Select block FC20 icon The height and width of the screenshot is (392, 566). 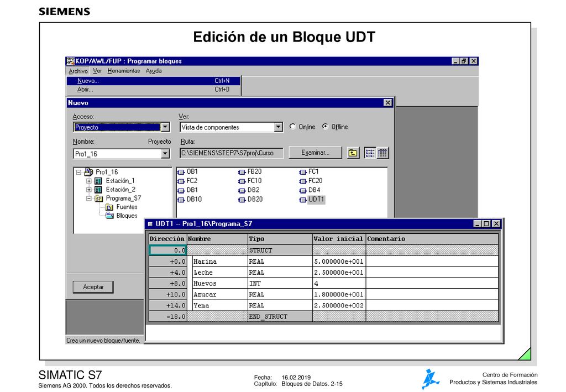click(x=303, y=181)
